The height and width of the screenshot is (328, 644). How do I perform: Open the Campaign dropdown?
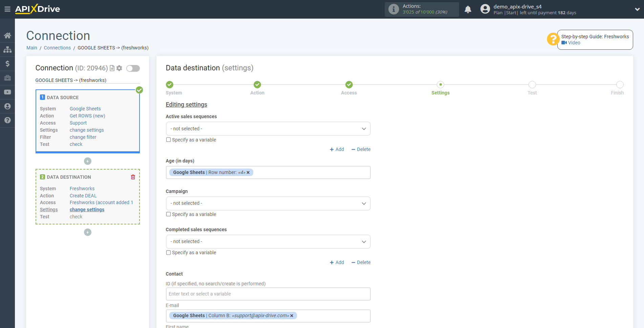point(268,203)
